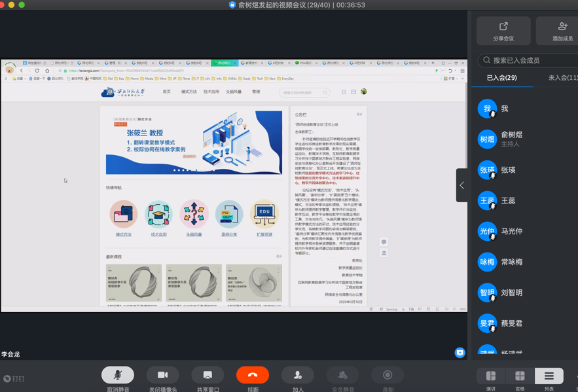Screen dimensions: 578x392
Task: Switch to 演讲 speaker layout
Action: pos(491,376)
